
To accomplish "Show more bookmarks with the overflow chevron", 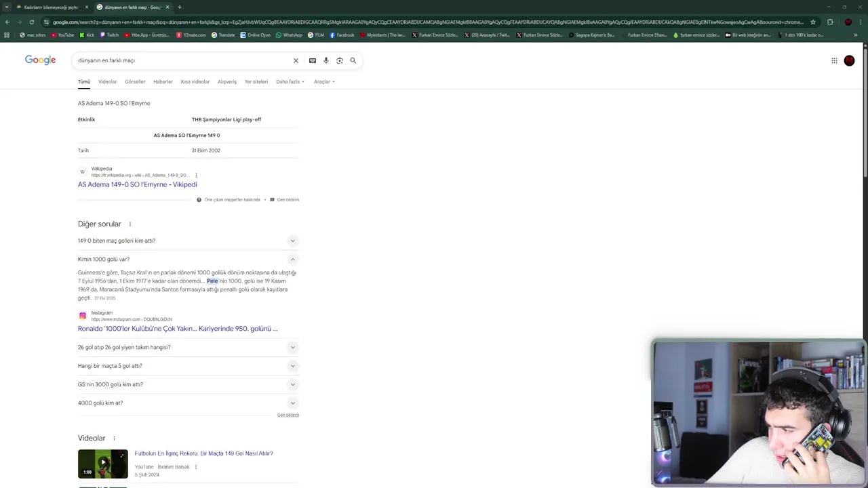I will tap(856, 35).
